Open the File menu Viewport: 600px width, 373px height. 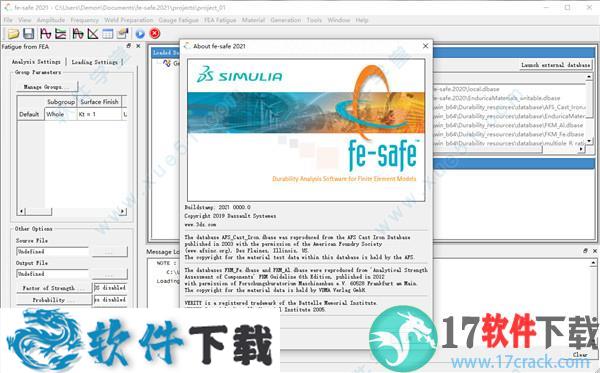click(x=8, y=20)
